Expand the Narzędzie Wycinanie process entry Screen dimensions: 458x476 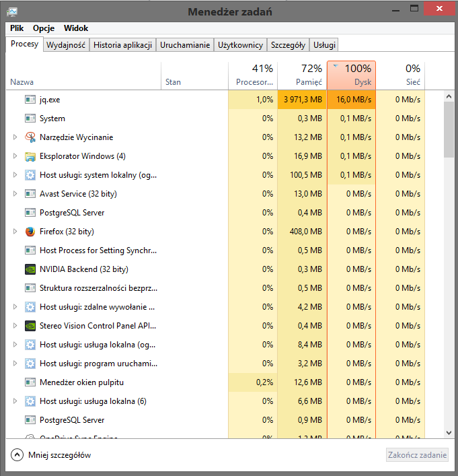(x=15, y=137)
